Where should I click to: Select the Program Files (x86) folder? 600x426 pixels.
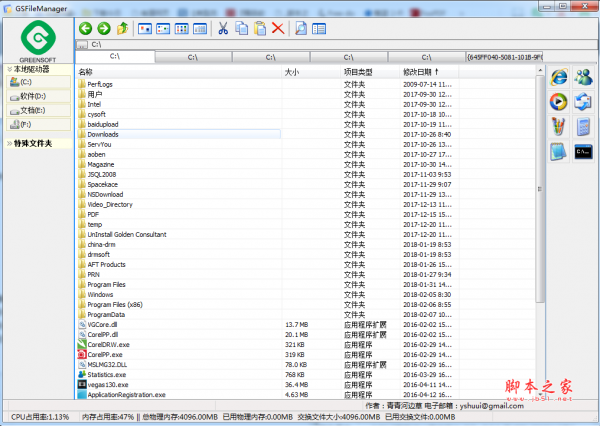pyautogui.click(x=114, y=304)
